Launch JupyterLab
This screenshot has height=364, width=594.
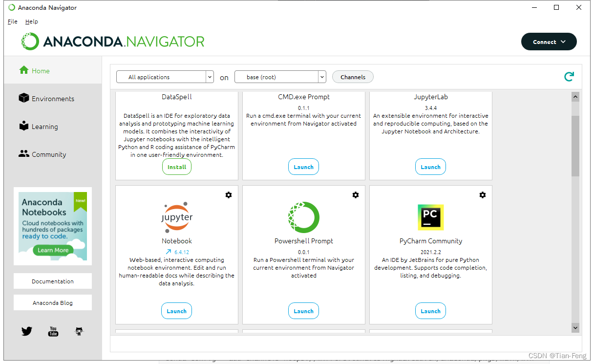tap(431, 167)
